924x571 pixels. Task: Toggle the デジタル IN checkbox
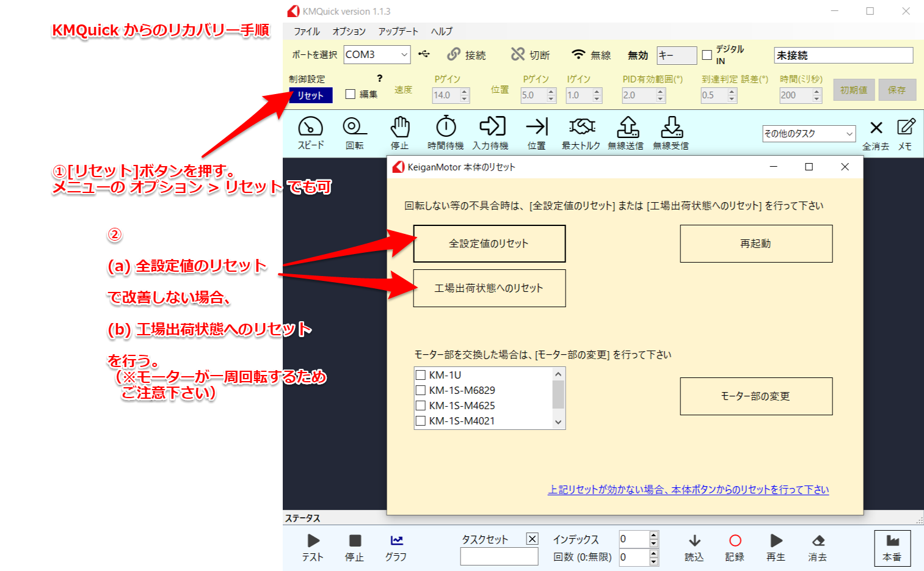point(707,55)
